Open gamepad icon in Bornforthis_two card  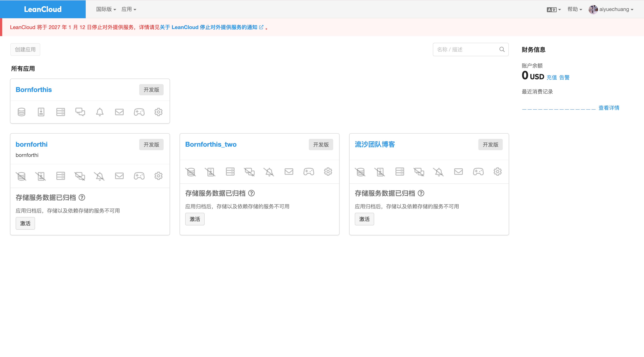tap(309, 172)
